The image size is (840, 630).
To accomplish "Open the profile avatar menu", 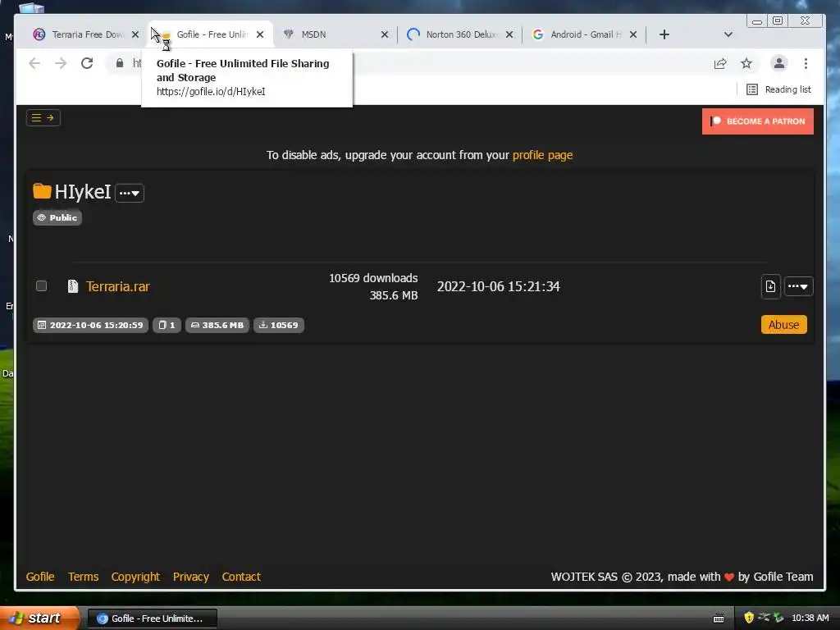I will (x=779, y=63).
